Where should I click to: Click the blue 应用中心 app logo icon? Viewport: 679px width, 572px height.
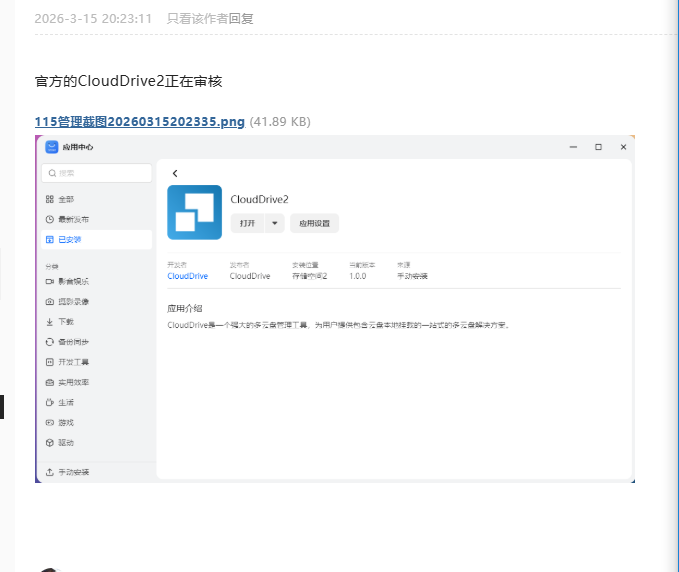point(52,147)
